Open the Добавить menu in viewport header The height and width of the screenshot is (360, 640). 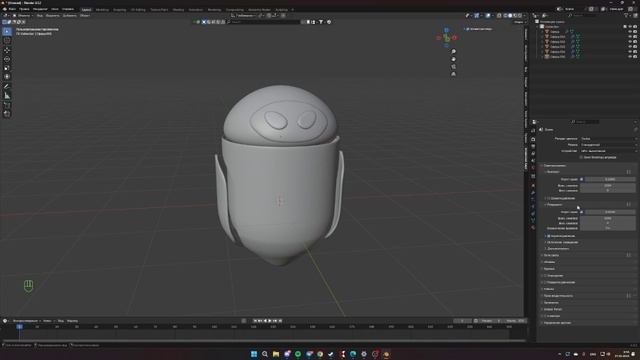click(x=70, y=16)
